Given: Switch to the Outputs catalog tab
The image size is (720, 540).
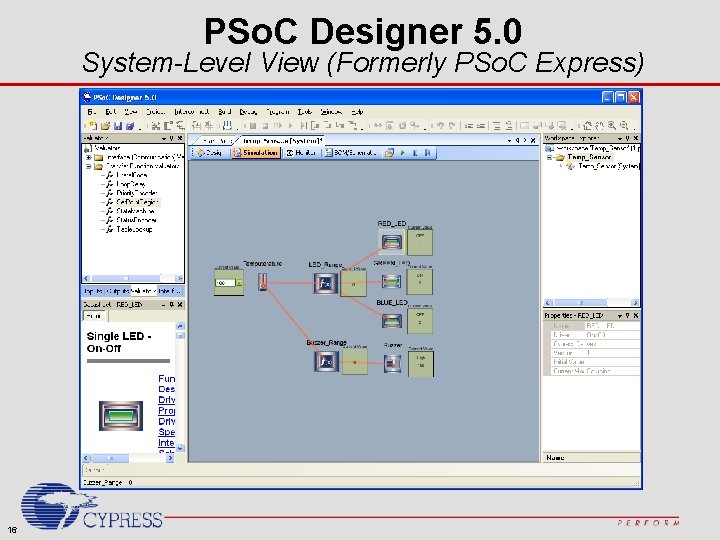Looking at the screenshot, I should [118, 291].
